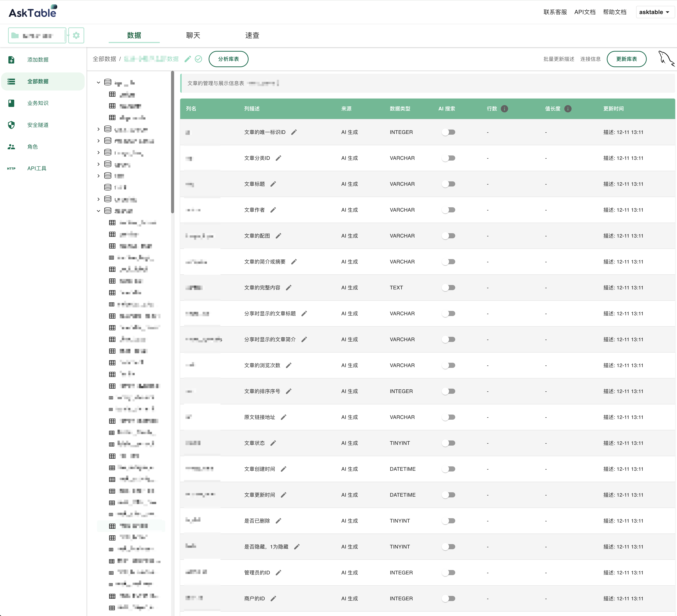Viewport: 677px width, 616px height.
Task: Click the folder icon in project selector
Action: click(15, 35)
